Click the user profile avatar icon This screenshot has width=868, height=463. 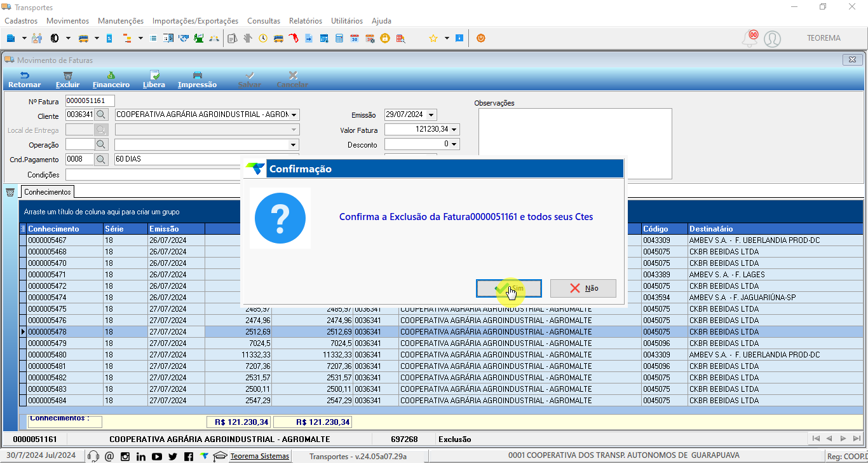[772, 39]
